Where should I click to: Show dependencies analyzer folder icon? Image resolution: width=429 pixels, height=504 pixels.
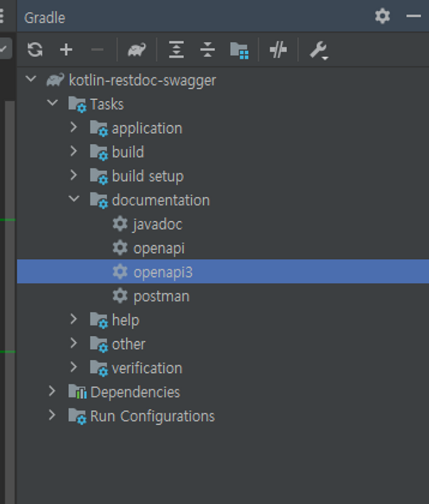[239, 51]
